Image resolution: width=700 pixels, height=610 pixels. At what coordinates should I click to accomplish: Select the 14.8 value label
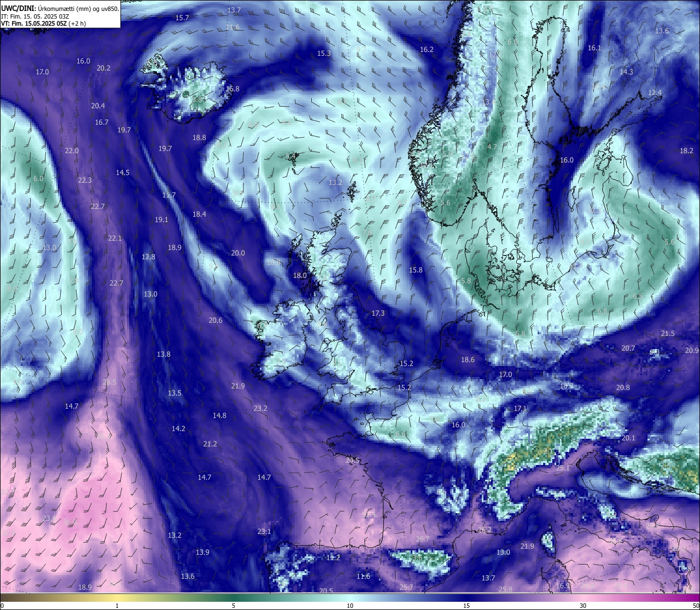point(219,416)
